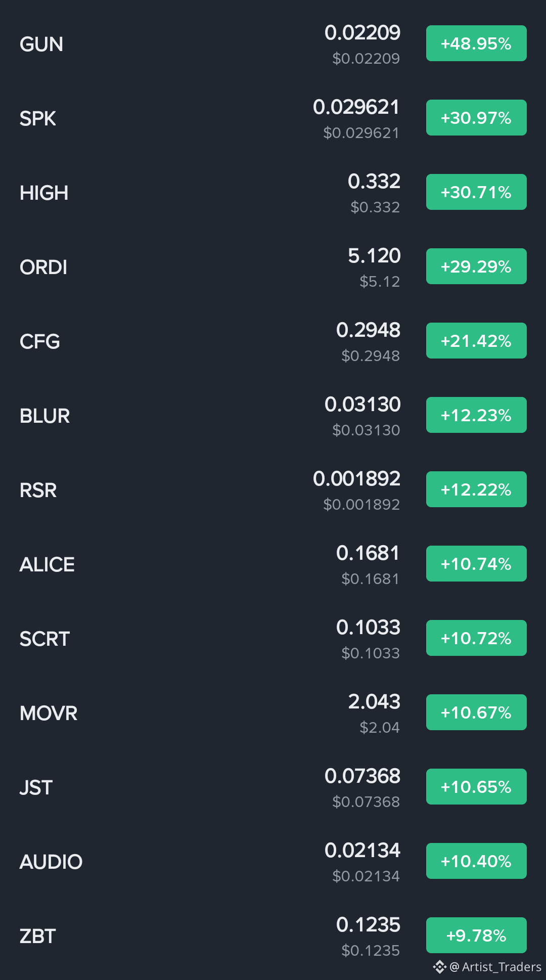Image resolution: width=546 pixels, height=980 pixels.
Task: Tap the GUN +48.95% change badge
Action: (x=476, y=43)
